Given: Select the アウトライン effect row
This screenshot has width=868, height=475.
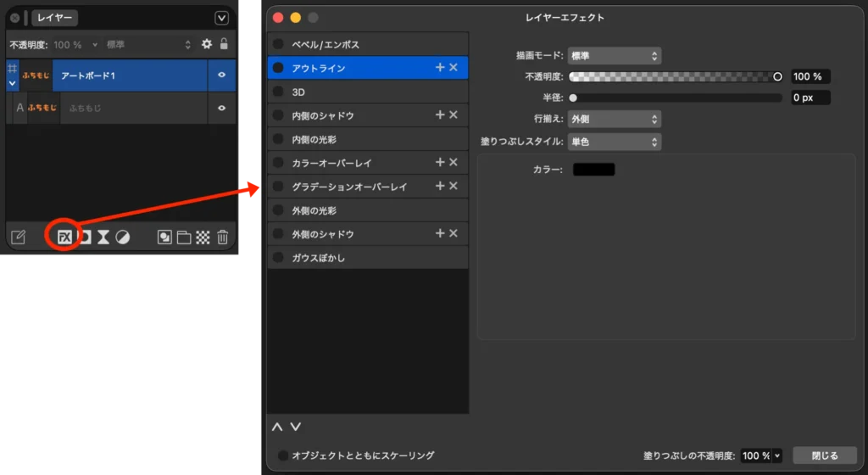Looking at the screenshot, I should coord(368,68).
